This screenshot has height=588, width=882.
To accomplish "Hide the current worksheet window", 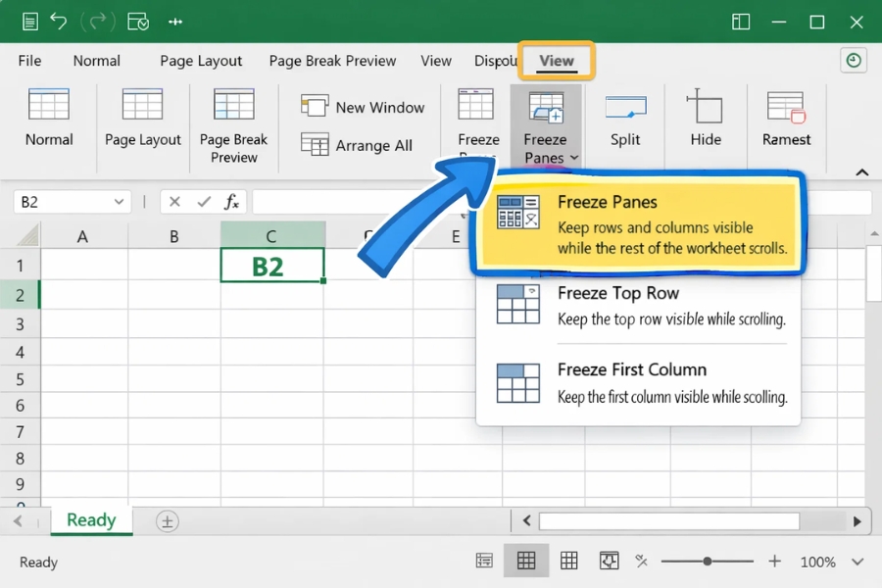I will click(x=705, y=122).
